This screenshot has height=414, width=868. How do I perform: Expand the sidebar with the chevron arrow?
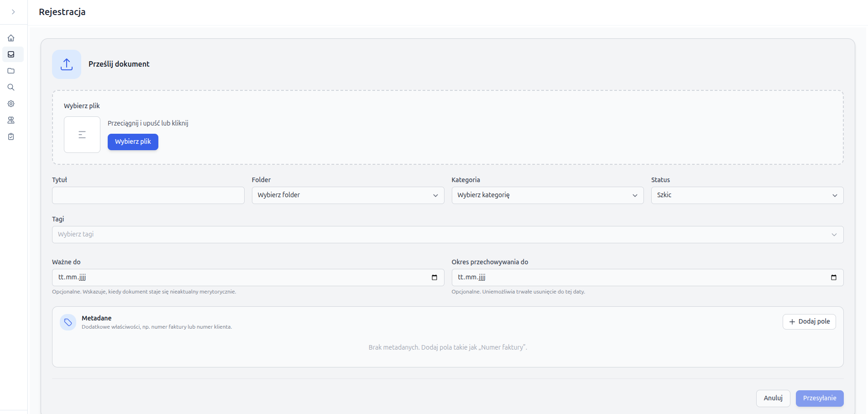pyautogui.click(x=13, y=12)
